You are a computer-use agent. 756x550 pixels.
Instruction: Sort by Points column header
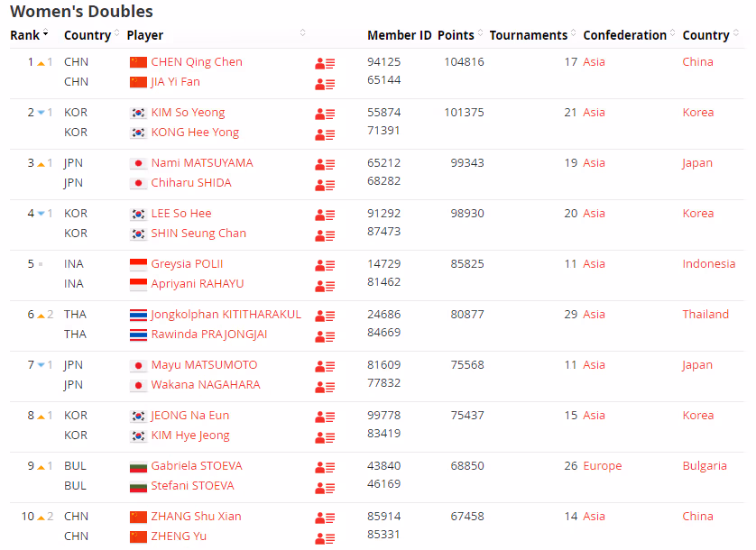click(456, 35)
